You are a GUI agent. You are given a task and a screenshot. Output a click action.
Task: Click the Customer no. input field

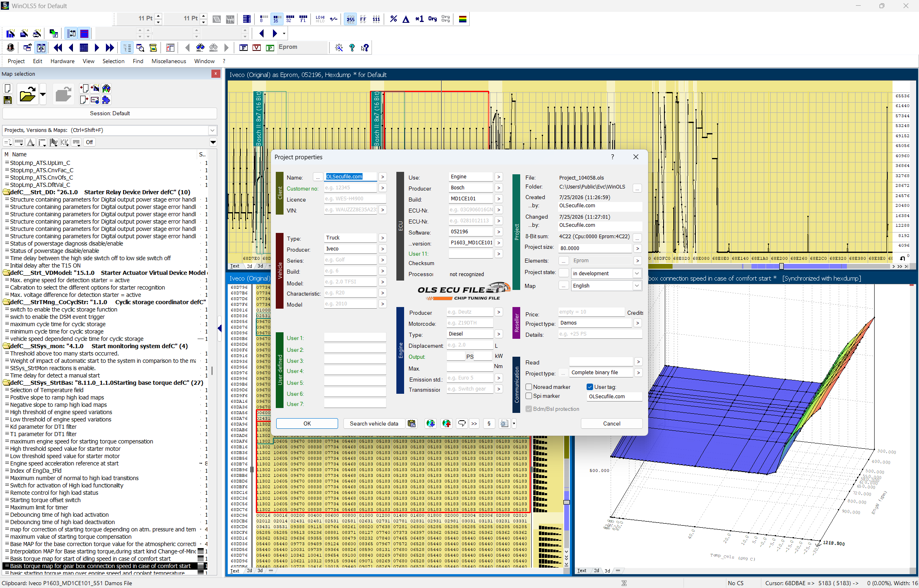tap(351, 188)
